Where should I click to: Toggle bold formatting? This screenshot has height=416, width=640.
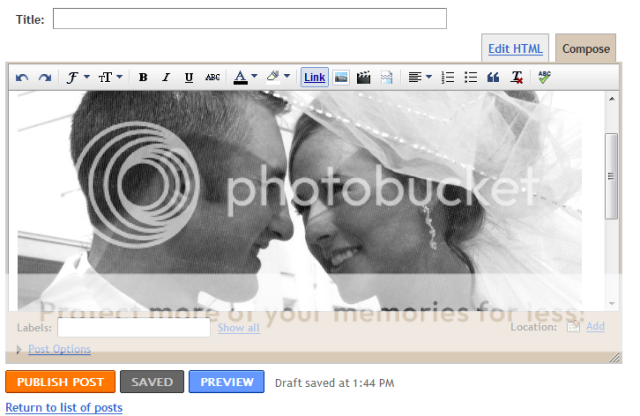pos(143,77)
